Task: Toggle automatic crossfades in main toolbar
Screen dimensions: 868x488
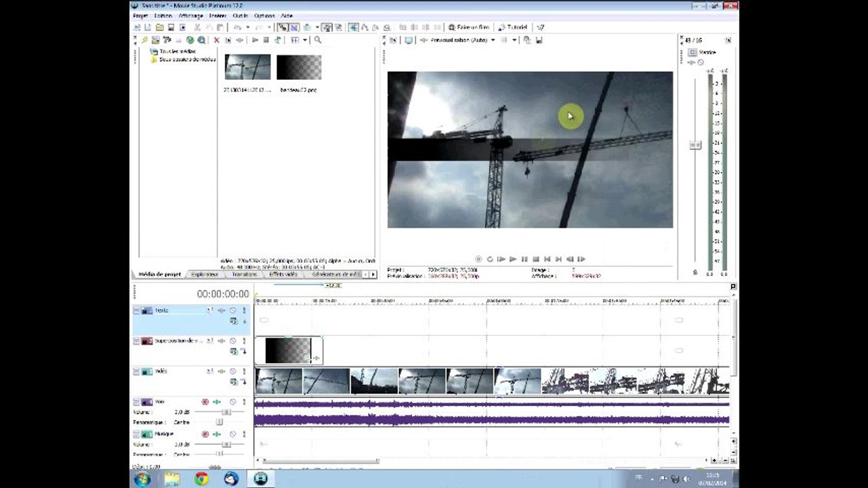Action: coord(294,27)
